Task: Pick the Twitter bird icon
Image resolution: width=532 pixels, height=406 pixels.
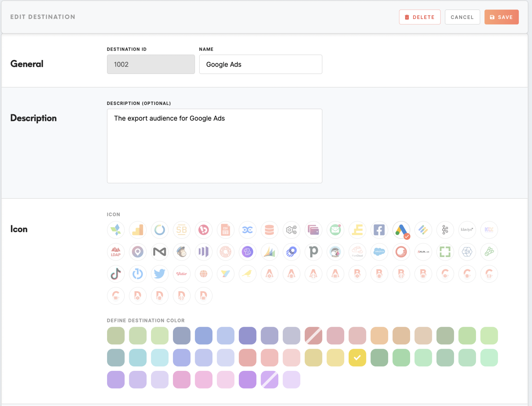Action: click(x=160, y=274)
